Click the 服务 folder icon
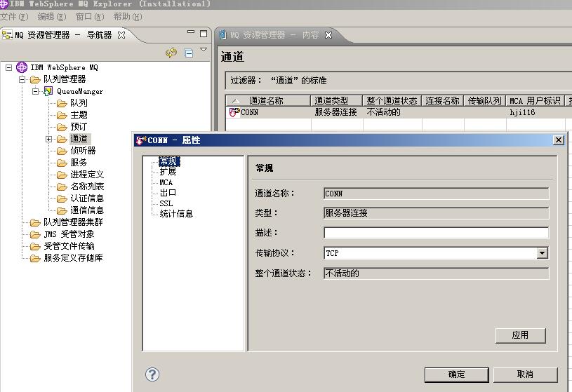572x392 pixels. click(62, 163)
